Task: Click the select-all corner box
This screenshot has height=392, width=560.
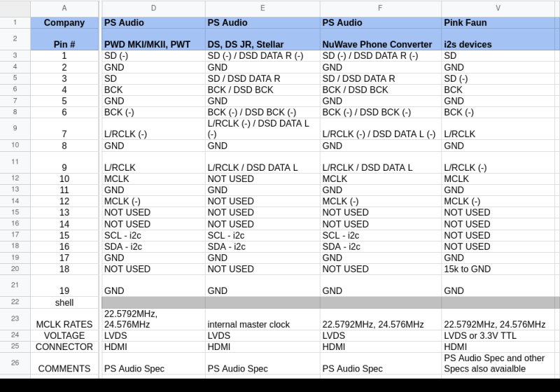Action: click(x=15, y=8)
